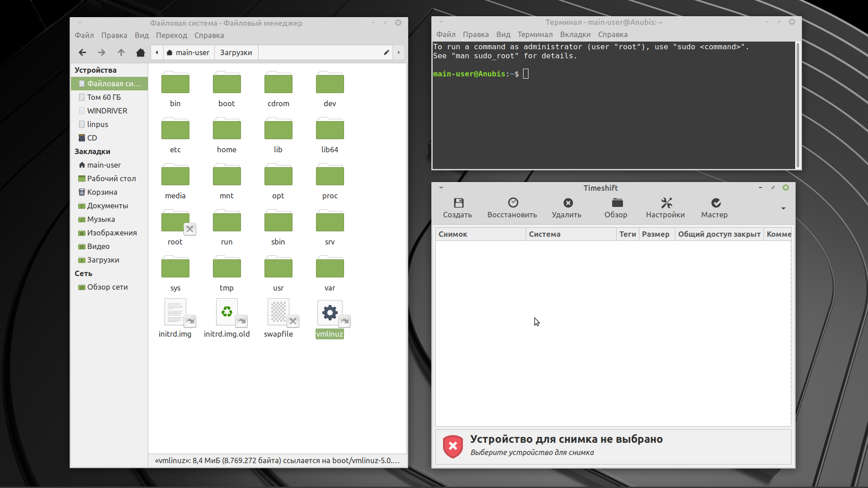Open Timeshift Browse (Обзор) folder icon
The height and width of the screenshot is (488, 868).
click(x=617, y=203)
